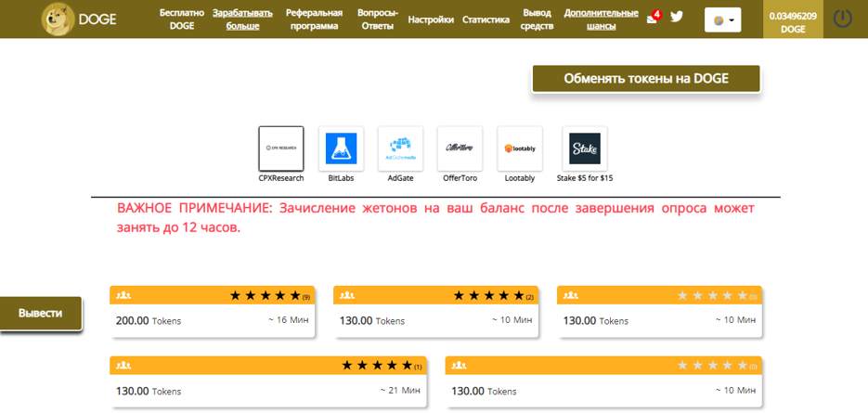Viewport: 868px width, 413px height.
Task: Select the OfferToro provider icon
Action: point(460,148)
